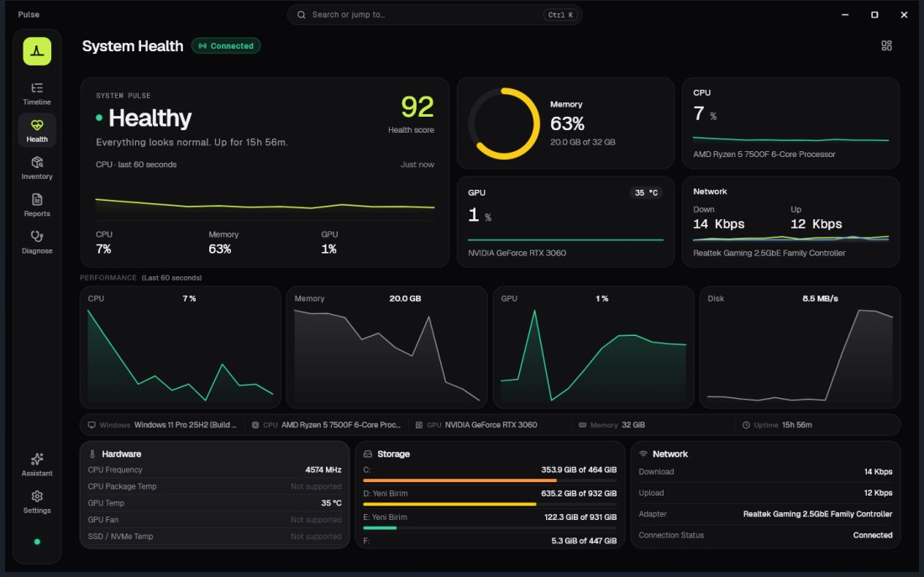Screen dimensions: 924x577
Task: Click the 92 health score value
Action: [417, 107]
